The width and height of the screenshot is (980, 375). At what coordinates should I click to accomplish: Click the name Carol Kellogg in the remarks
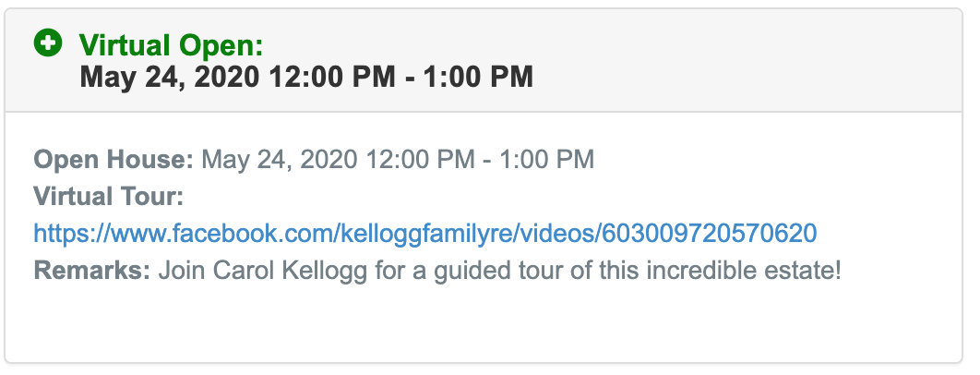290,271
